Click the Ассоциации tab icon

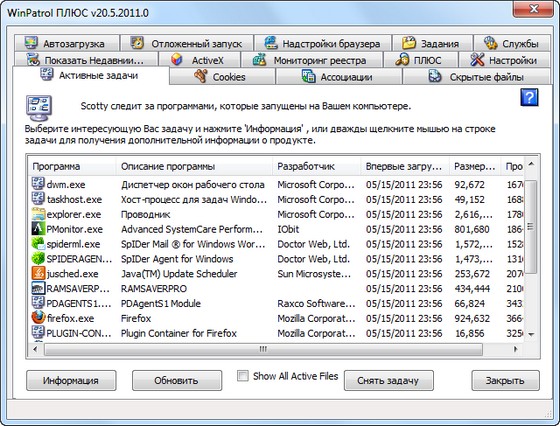click(308, 76)
